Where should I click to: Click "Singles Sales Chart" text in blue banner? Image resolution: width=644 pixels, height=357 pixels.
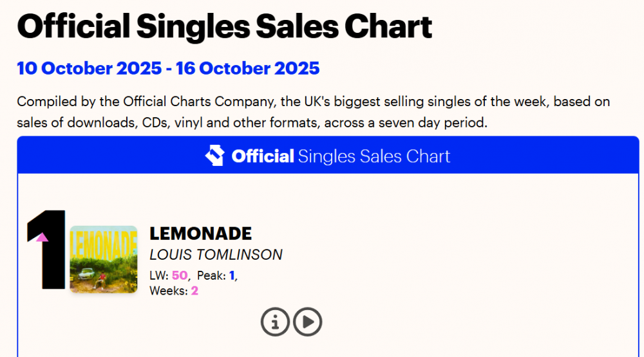click(x=374, y=156)
